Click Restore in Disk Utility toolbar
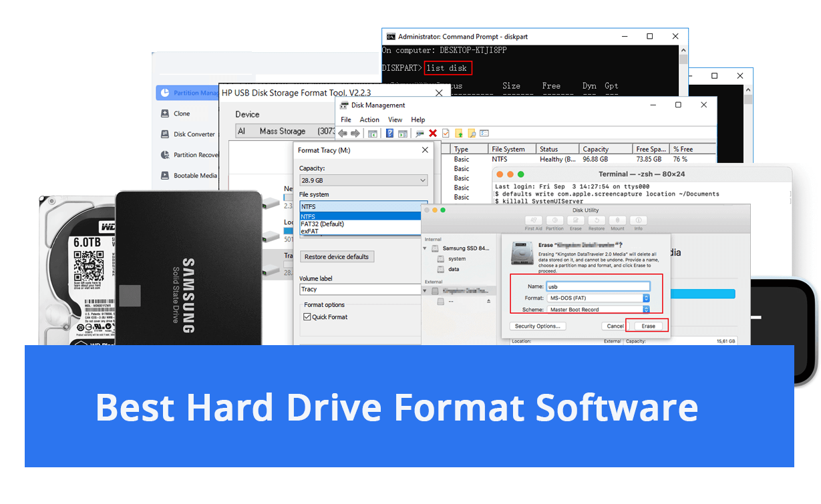 coord(597,223)
